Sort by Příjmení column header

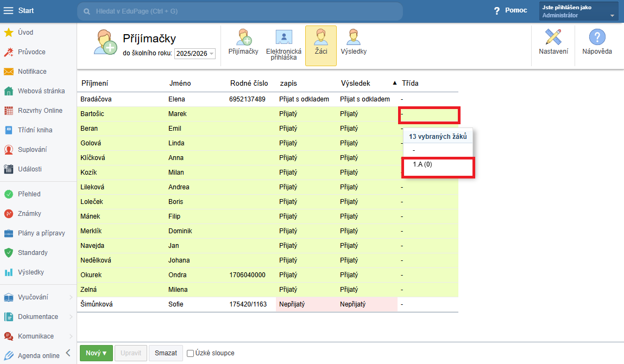94,84
